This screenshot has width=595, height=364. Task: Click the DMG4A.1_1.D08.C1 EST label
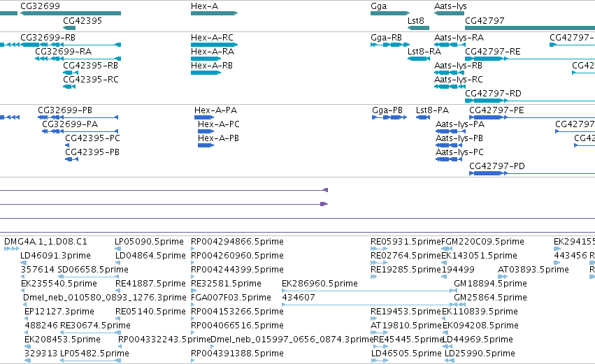click(45, 242)
